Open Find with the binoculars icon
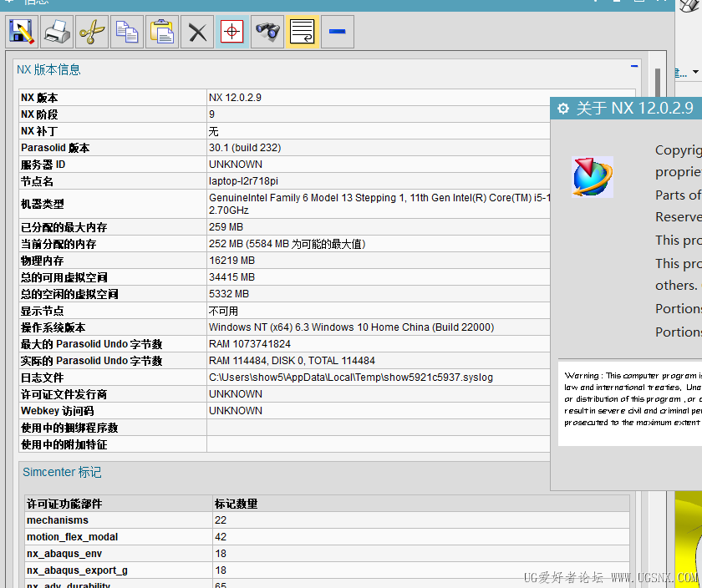 click(267, 32)
